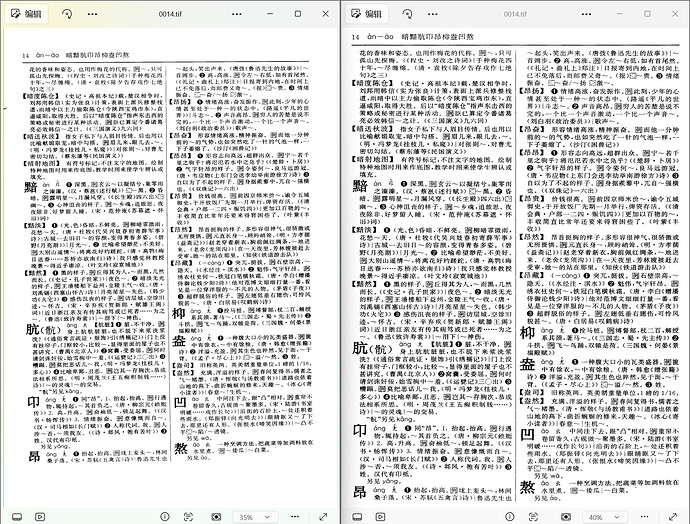
Task: Click the large 黯 headword in right window
Action: coord(360,186)
